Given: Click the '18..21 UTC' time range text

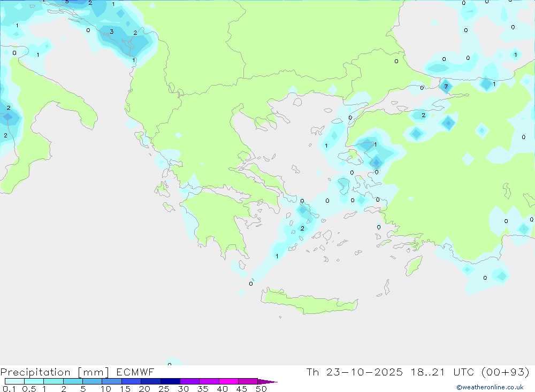Looking at the screenshot, I should click(442, 372).
